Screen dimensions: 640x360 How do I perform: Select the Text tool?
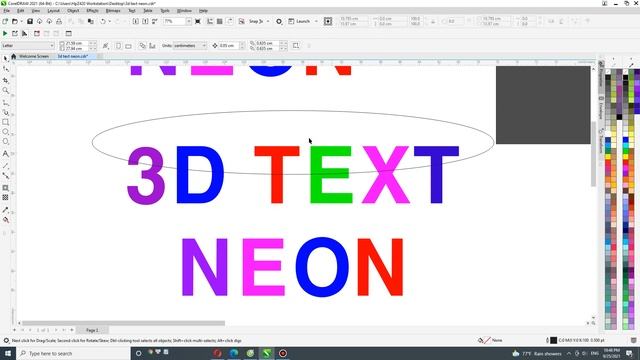[x=6, y=154]
